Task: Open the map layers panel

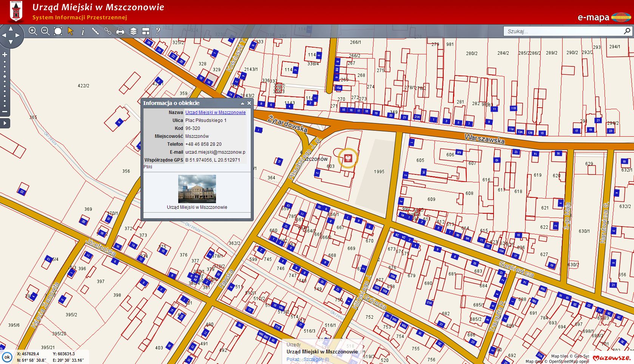Action: (133, 31)
